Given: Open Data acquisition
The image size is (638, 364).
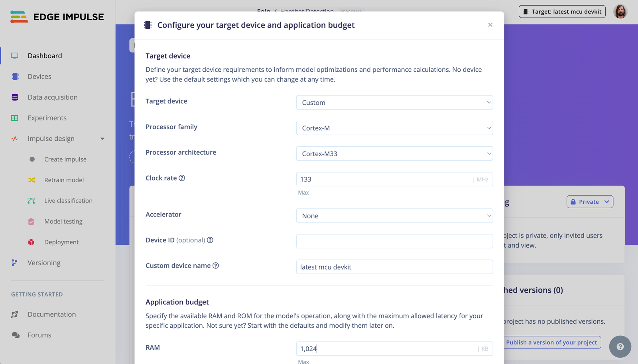Looking at the screenshot, I should 53,97.
